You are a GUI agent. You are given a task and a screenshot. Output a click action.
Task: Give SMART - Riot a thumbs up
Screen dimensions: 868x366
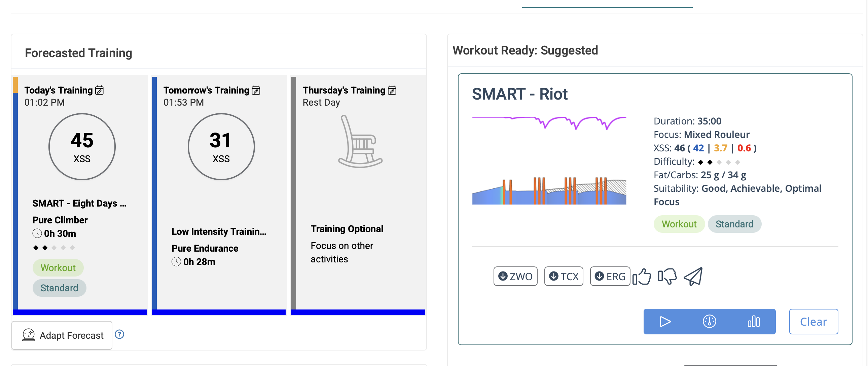(x=642, y=277)
